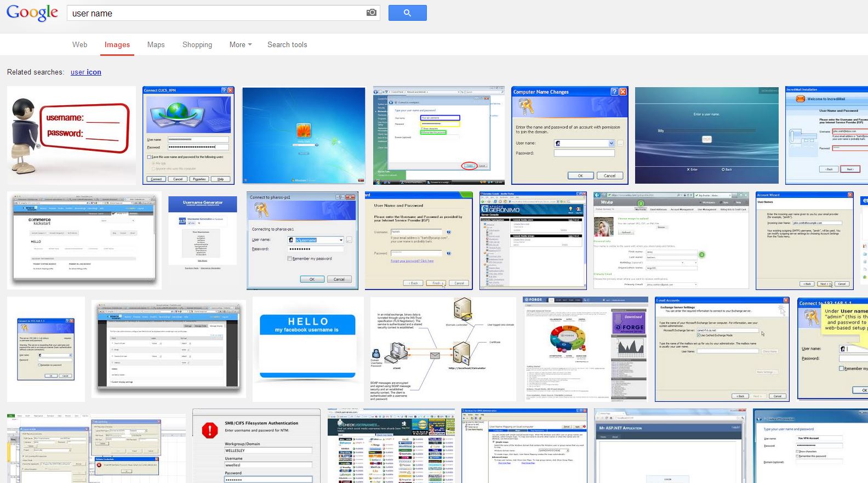
Task: Go to the Maps tab
Action: click(x=156, y=45)
